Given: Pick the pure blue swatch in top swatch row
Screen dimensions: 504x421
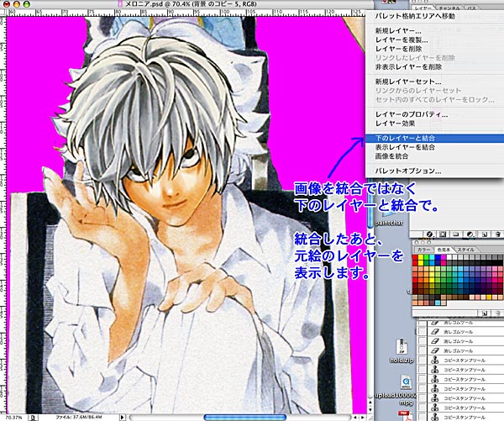Looking at the screenshot, I should (438, 257).
